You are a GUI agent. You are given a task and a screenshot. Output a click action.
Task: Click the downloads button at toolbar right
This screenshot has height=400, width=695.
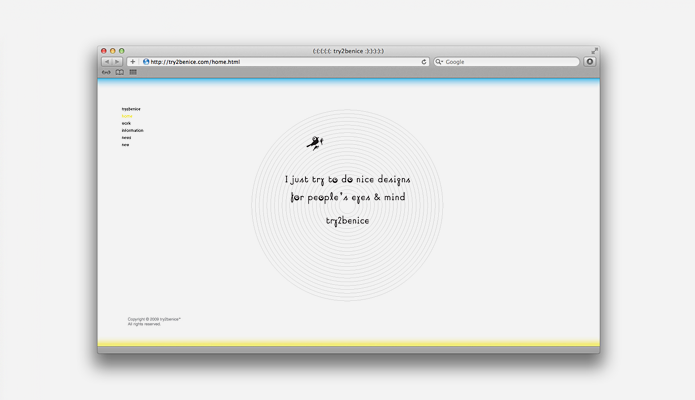590,62
